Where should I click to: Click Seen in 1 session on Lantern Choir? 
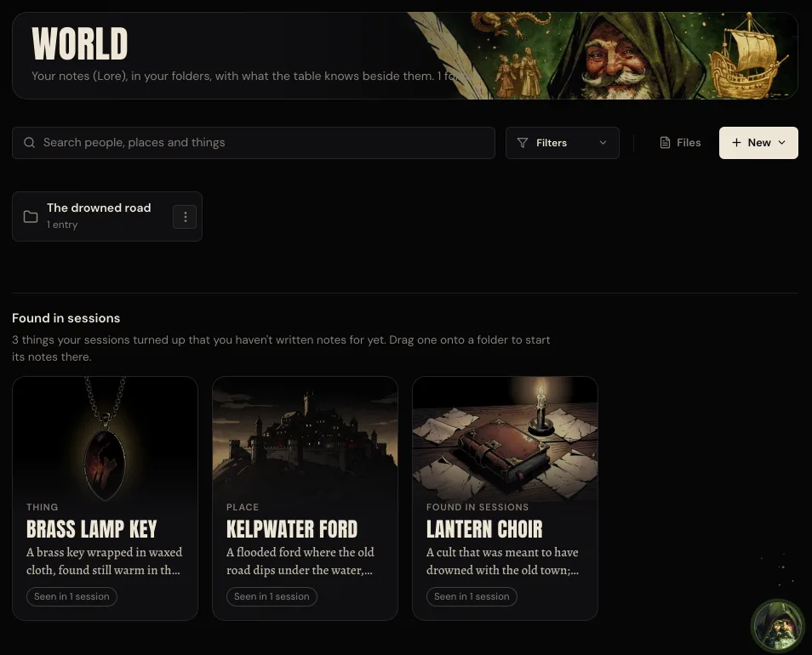click(472, 596)
